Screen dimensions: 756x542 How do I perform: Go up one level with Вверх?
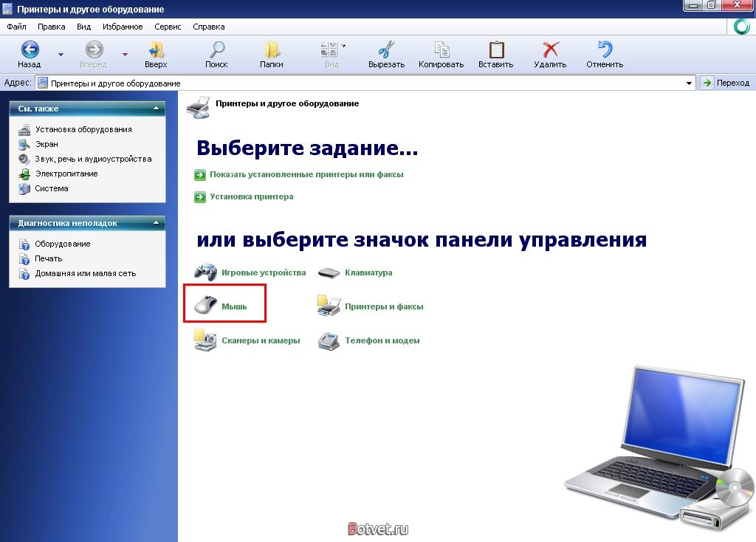156,54
